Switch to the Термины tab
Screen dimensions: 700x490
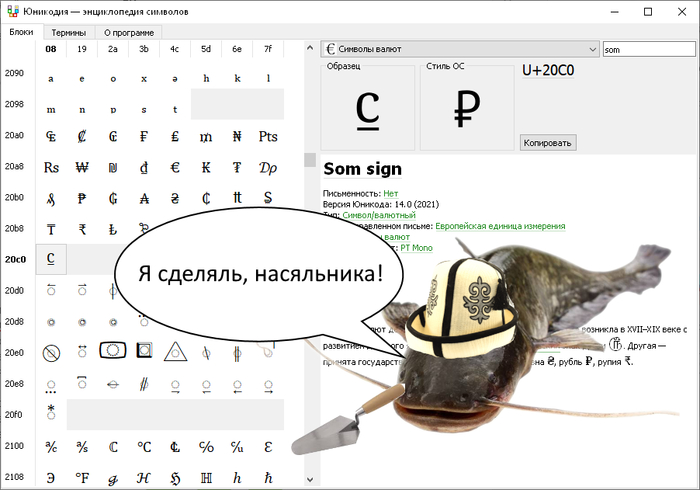(69, 32)
